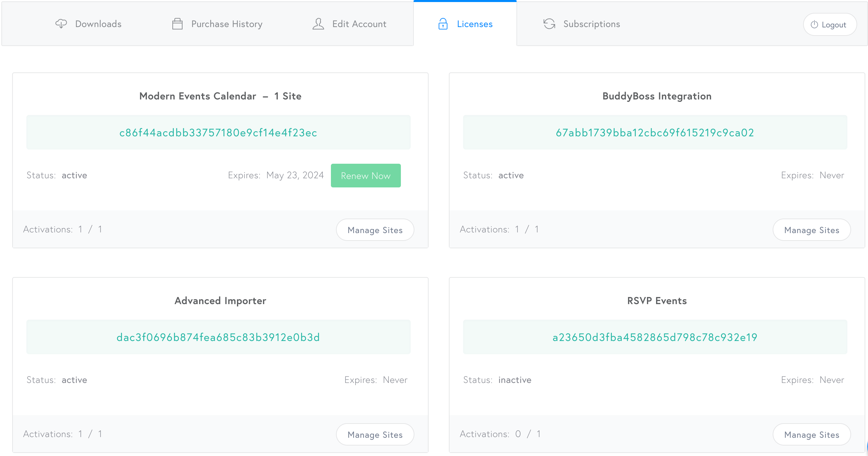Select the RSVP Events license key field
868x456 pixels.
pyautogui.click(x=655, y=337)
